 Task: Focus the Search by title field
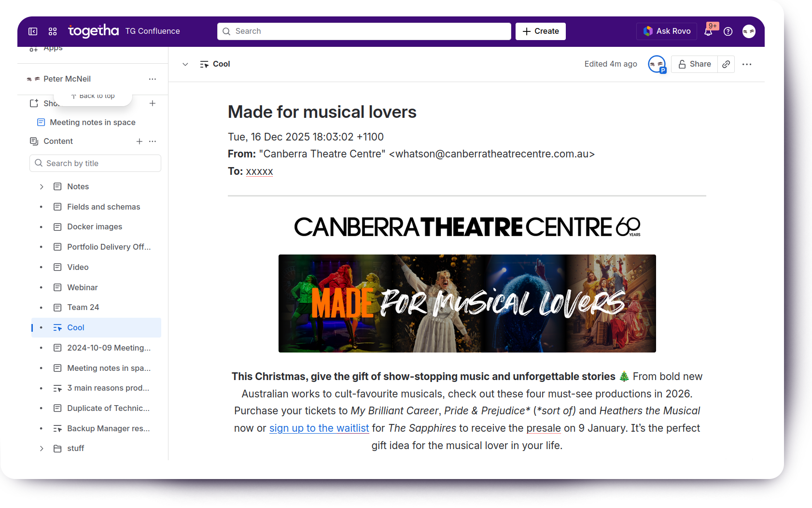tap(95, 163)
